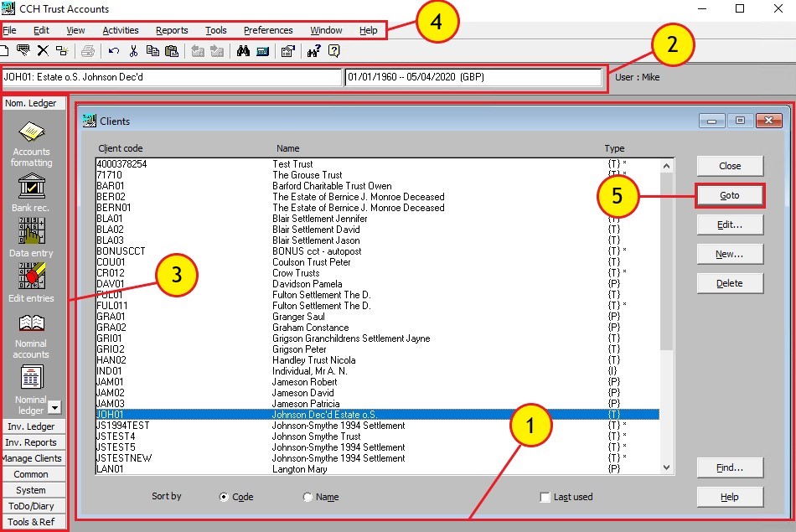Click the JOH01 client name field
Viewport: 796px width, 532px height.
[x=172, y=77]
